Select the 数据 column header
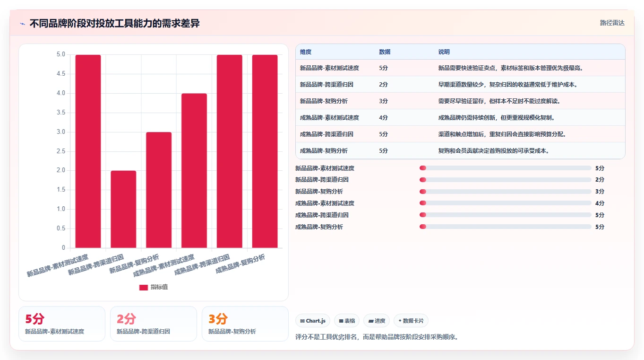 pos(385,52)
